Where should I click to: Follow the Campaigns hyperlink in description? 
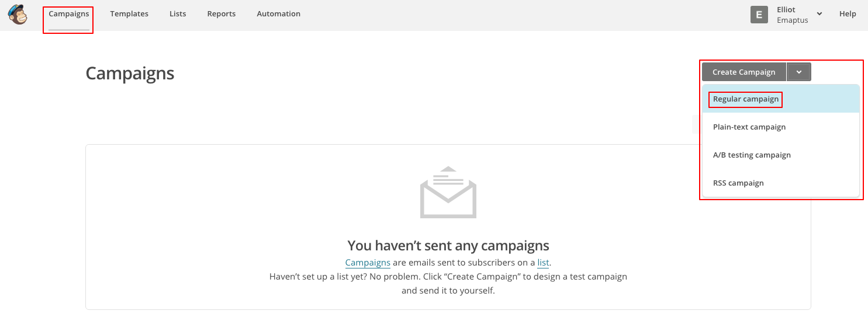368,263
